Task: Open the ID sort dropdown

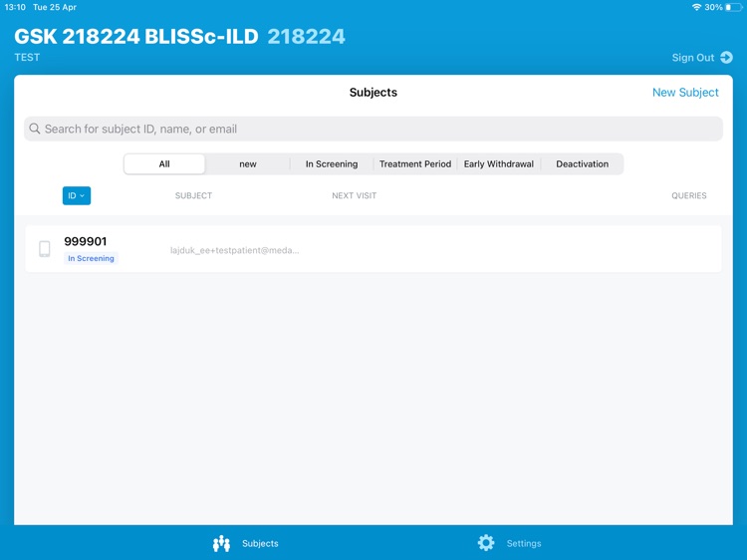Action: pos(77,195)
